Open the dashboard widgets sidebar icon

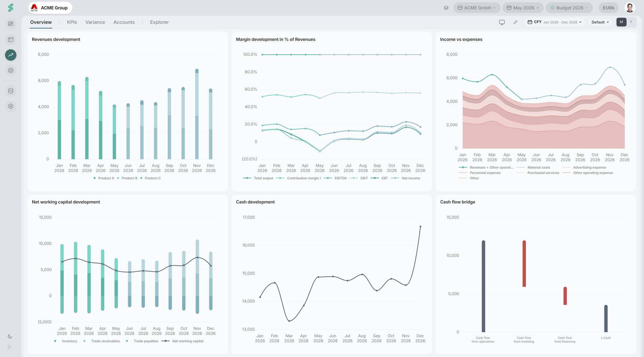tap(11, 24)
